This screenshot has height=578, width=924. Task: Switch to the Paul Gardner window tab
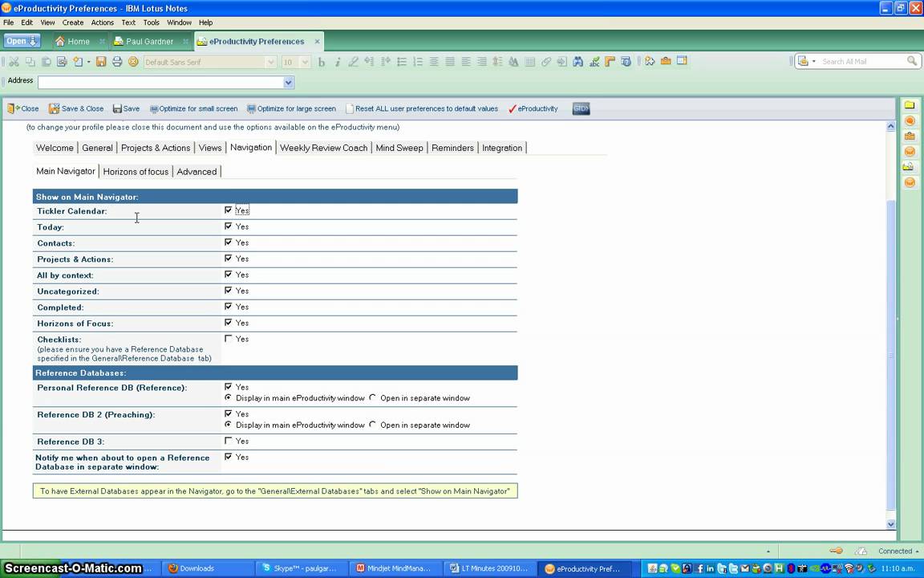(x=150, y=41)
